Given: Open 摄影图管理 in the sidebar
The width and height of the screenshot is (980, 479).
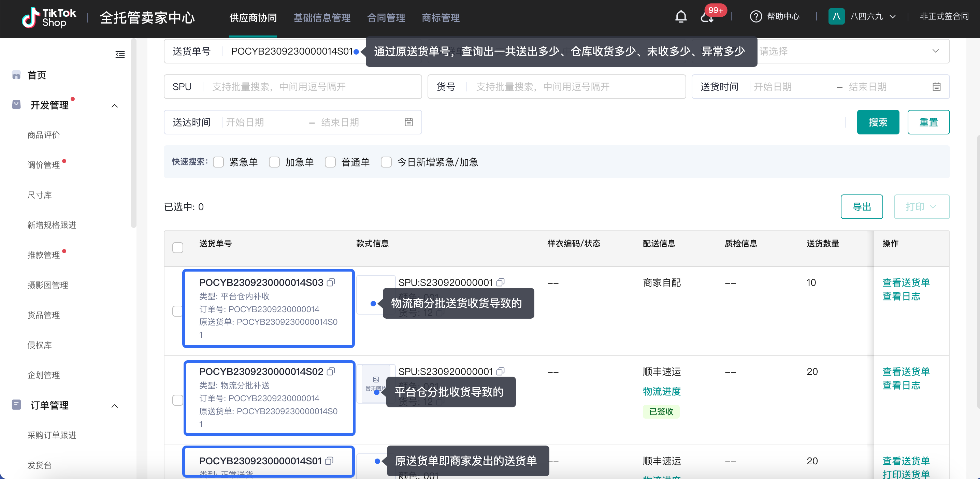Looking at the screenshot, I should (x=47, y=285).
